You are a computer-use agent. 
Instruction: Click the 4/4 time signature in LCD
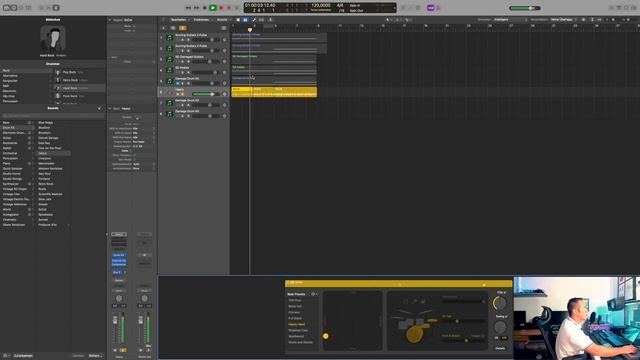click(x=340, y=6)
